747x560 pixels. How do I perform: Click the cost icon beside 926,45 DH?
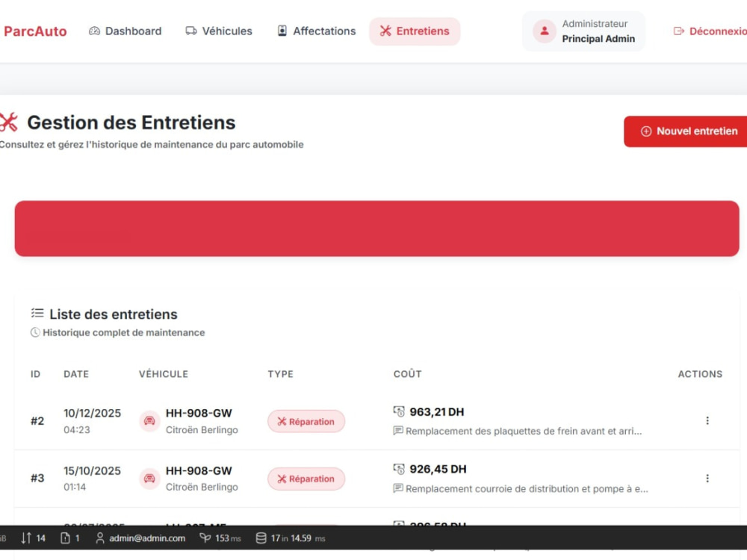click(399, 469)
